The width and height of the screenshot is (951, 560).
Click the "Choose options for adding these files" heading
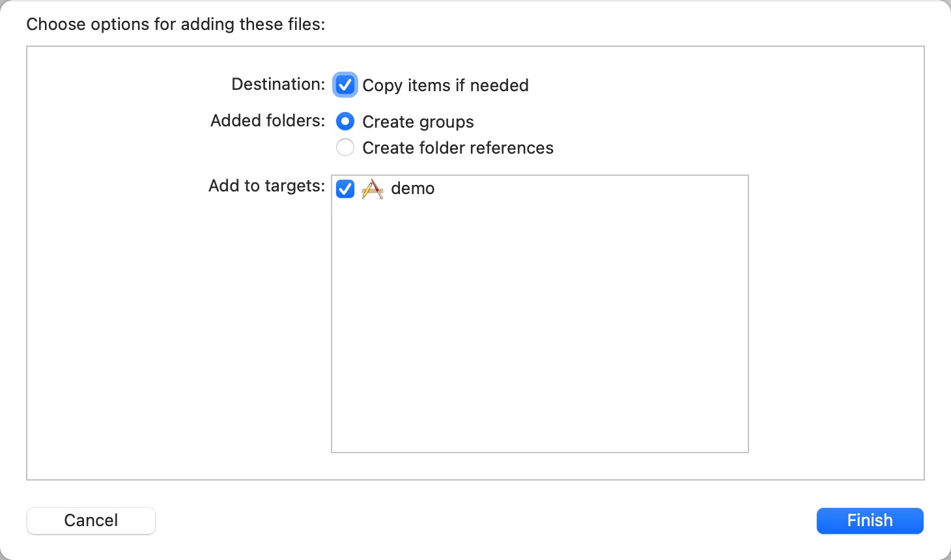pyautogui.click(x=176, y=24)
